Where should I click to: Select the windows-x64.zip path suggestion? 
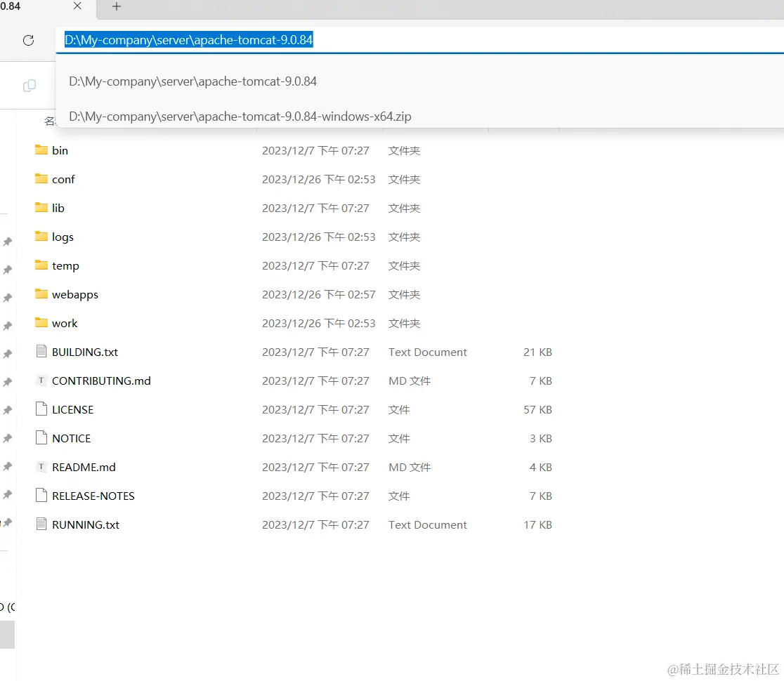tap(240, 117)
